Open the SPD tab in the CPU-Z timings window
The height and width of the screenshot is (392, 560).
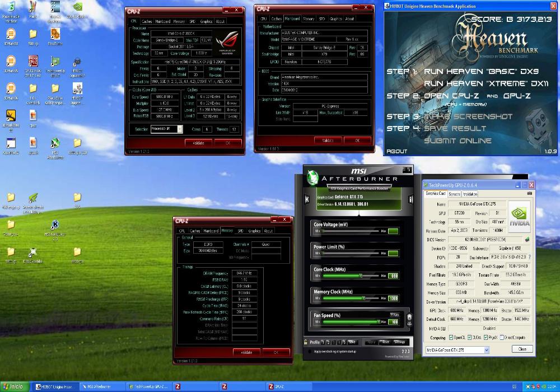point(240,231)
